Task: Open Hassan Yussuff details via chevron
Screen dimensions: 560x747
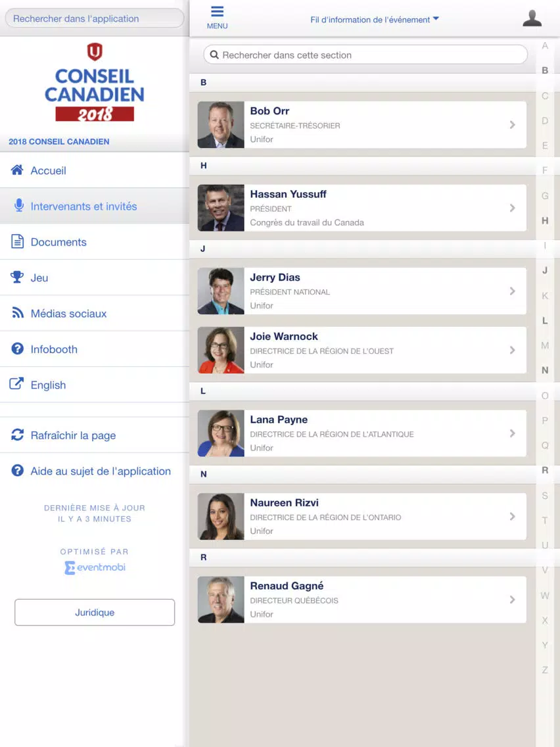Action: point(513,208)
